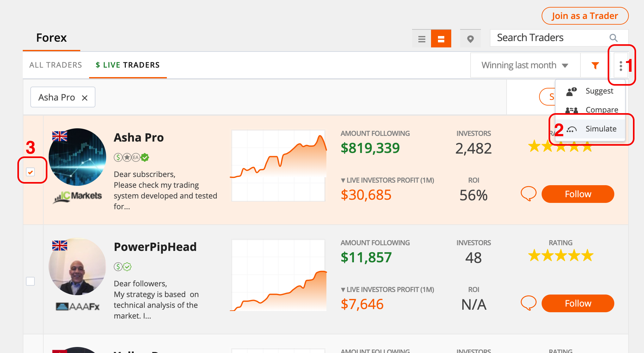Click Asha Pro's 2,482 investors count

point(473,149)
